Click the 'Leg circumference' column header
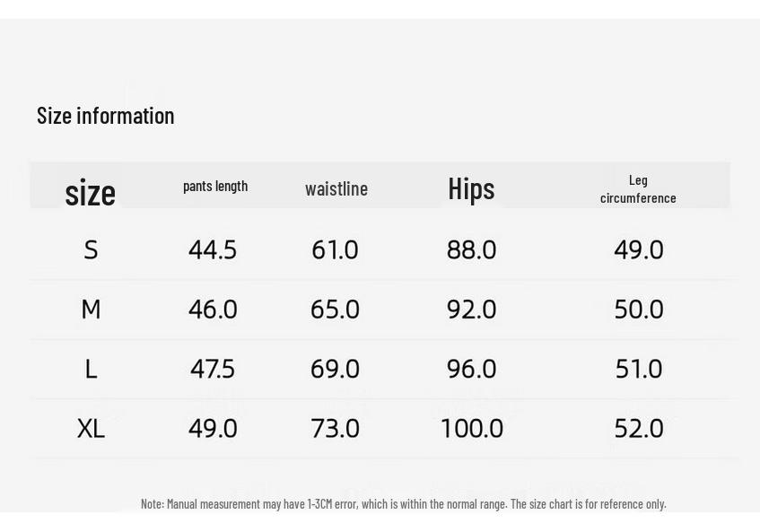The image size is (760, 532). click(638, 189)
